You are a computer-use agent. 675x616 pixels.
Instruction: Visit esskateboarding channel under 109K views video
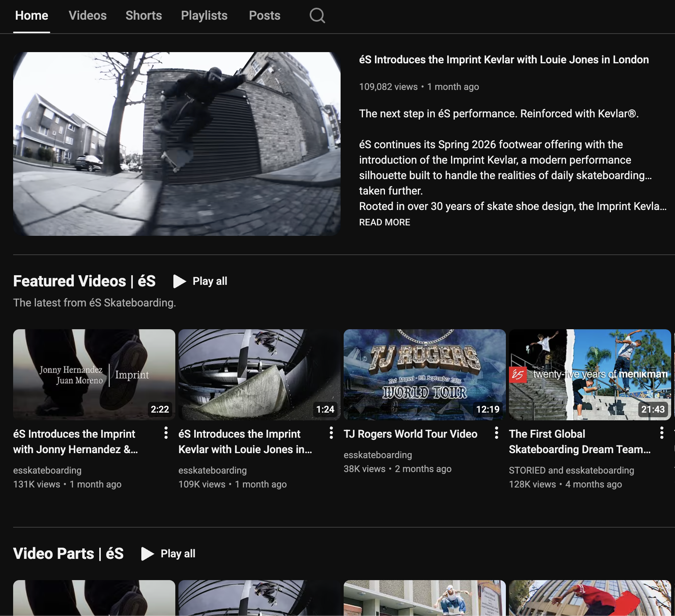tap(212, 470)
